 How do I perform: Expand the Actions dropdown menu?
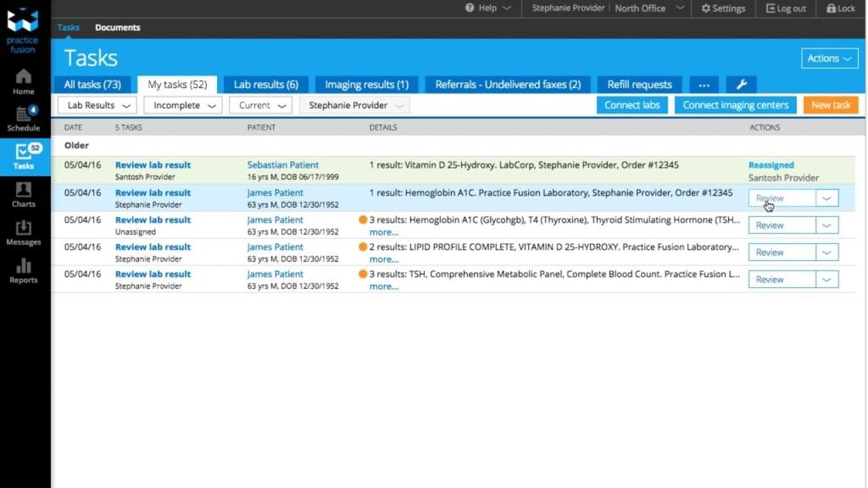tap(828, 58)
